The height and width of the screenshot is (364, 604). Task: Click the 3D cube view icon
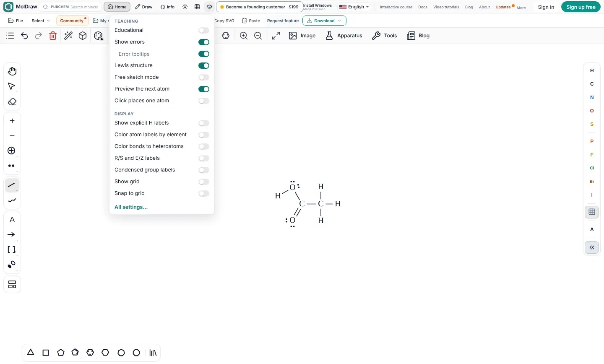[x=83, y=36]
